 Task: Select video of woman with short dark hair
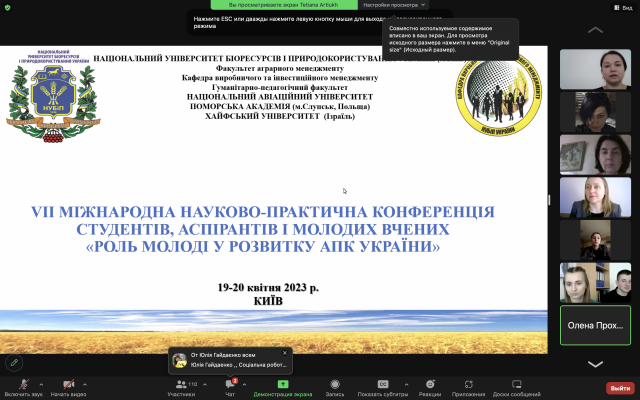(x=595, y=112)
